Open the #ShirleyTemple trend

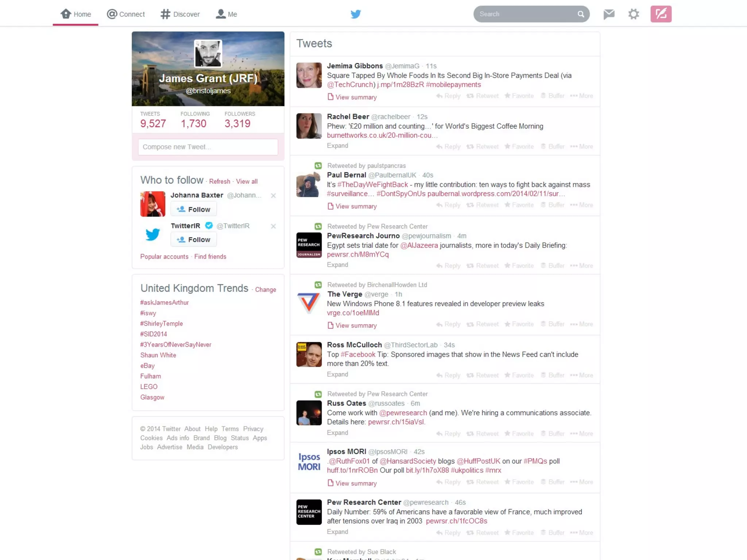coord(162,323)
